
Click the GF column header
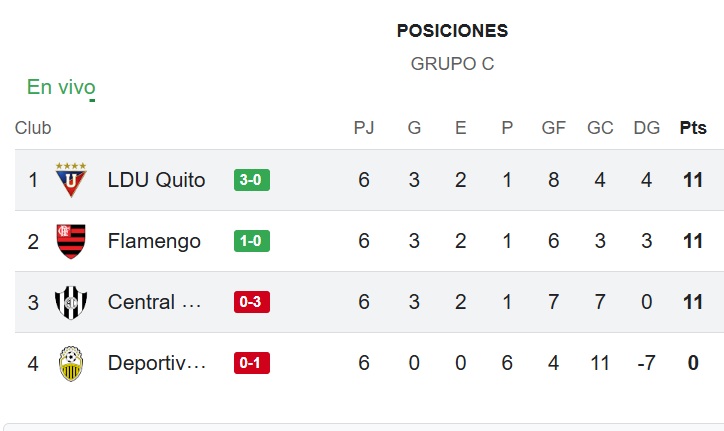[x=554, y=128]
